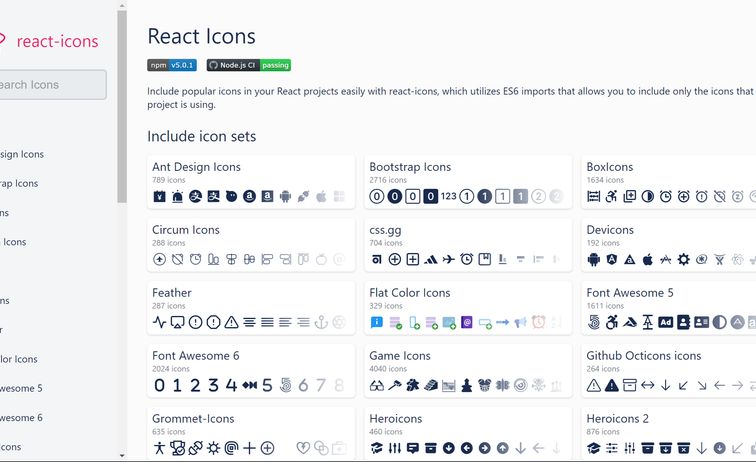This screenshot has width=756, height=462.
Task: Click 3D glasses icon in Game Icons
Action: click(x=377, y=385)
